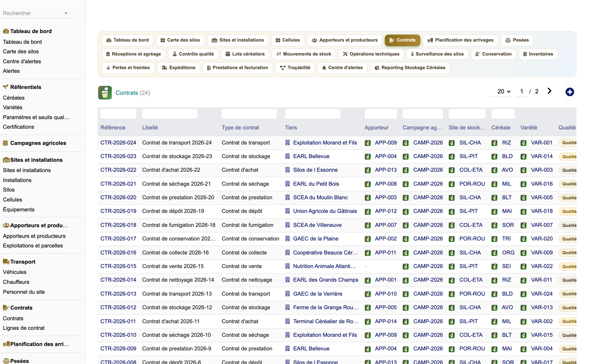Open the Carte des silos tab

[180, 40]
